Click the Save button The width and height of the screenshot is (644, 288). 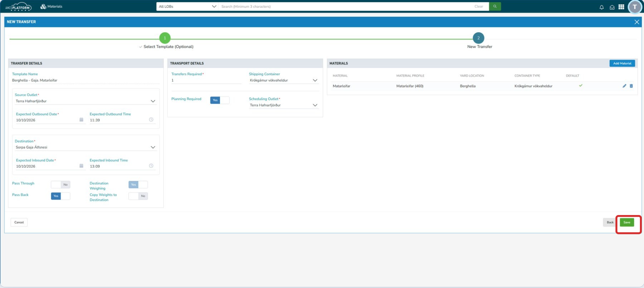tap(627, 222)
